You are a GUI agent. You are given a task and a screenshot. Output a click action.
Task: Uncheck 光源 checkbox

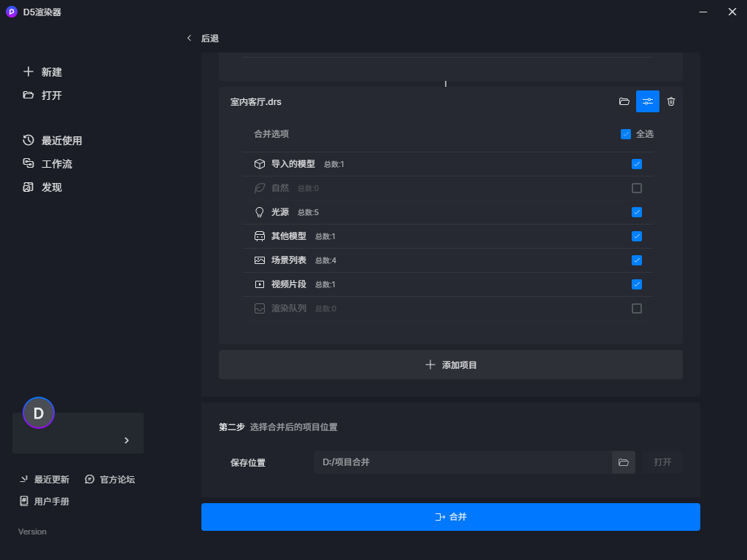coord(637,212)
